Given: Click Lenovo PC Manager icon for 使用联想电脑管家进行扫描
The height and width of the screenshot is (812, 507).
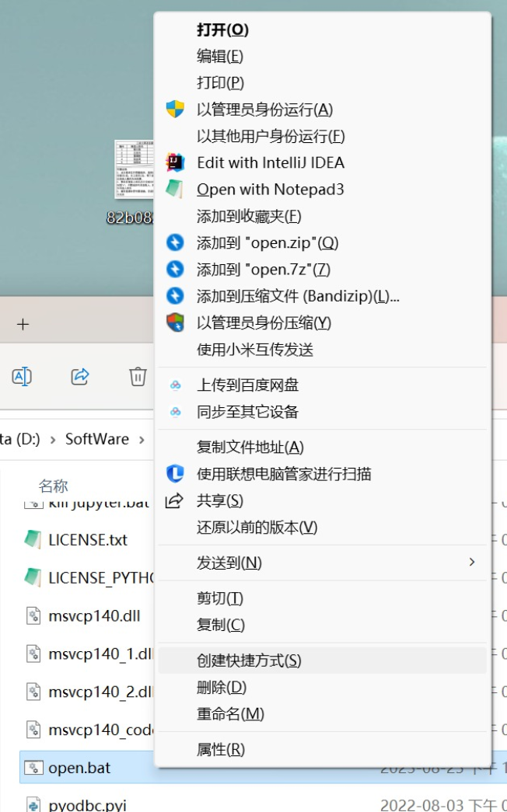Looking at the screenshot, I should (x=176, y=473).
